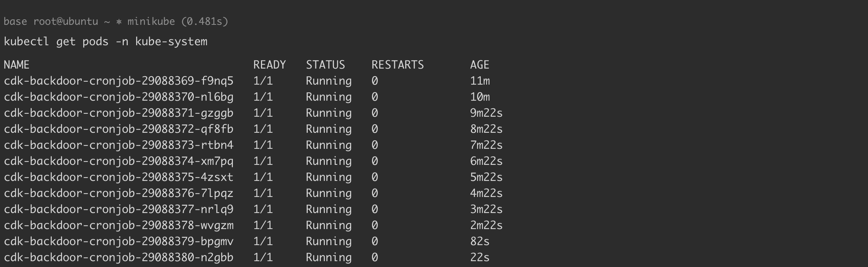Click the pod name ending in qf8fb
The height and width of the screenshot is (267, 868).
pyautogui.click(x=119, y=129)
